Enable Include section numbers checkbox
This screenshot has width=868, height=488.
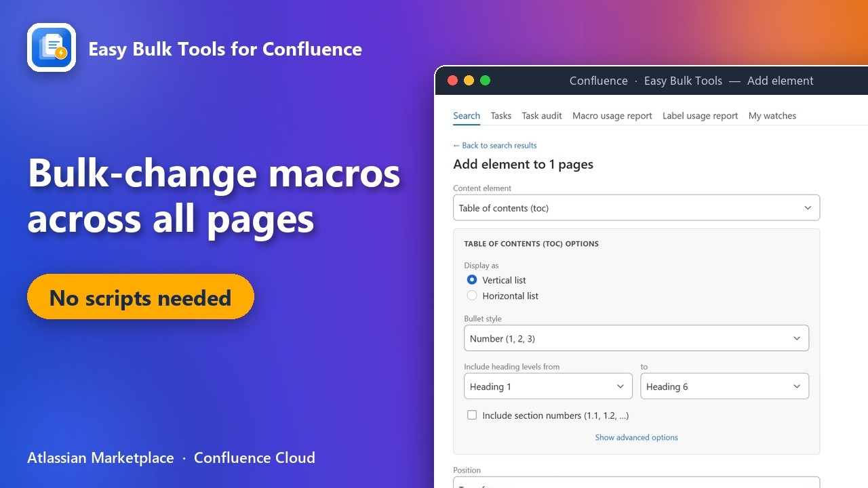[x=472, y=415]
